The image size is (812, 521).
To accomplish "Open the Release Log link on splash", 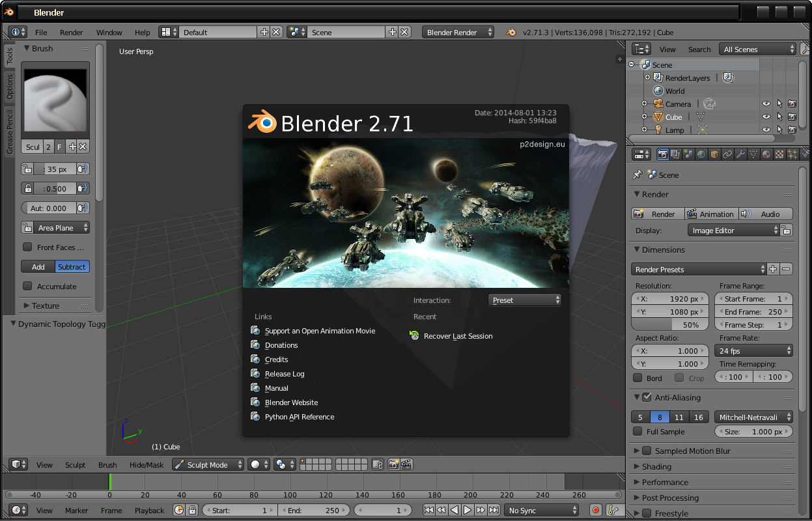I will coord(285,374).
